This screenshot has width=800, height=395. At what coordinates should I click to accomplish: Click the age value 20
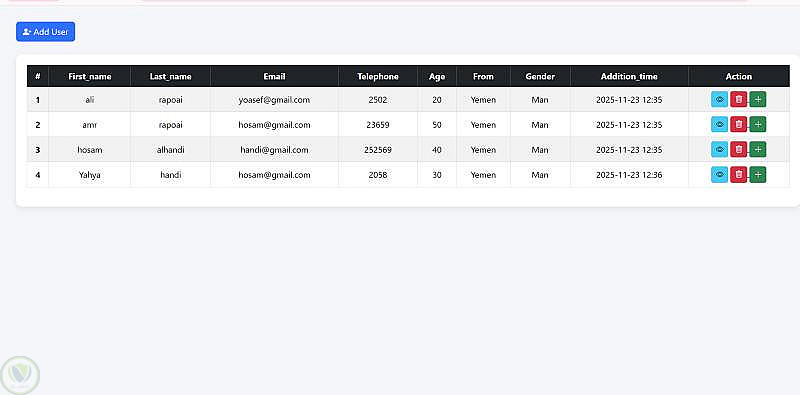click(437, 100)
